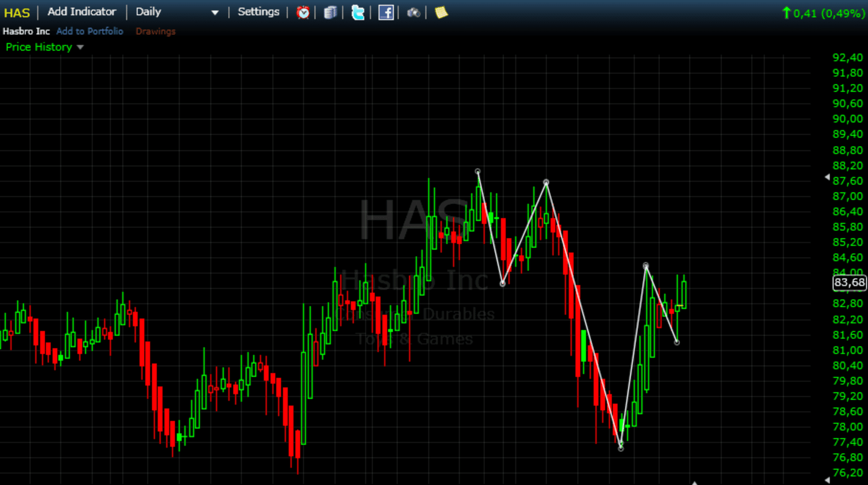
Task: Open the Drawings link
Action: [x=155, y=31]
